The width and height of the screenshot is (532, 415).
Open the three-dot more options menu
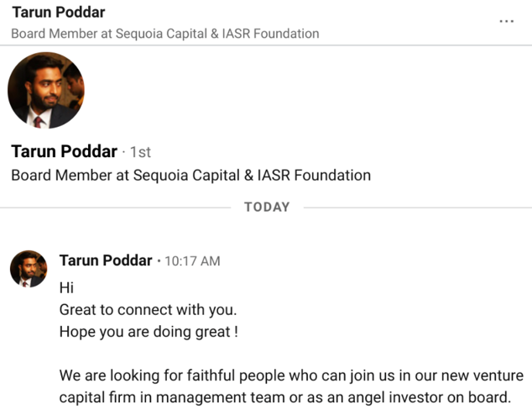(506, 21)
